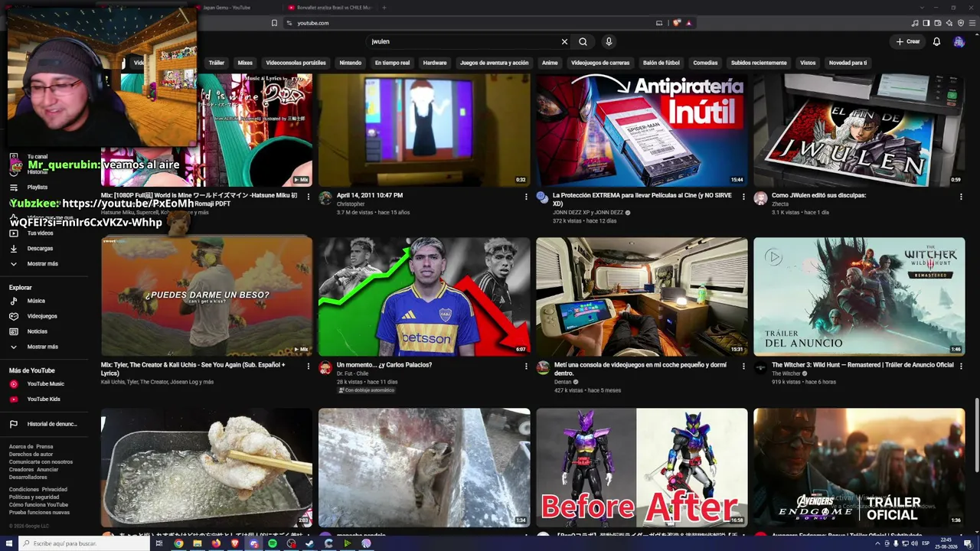This screenshot has height=551, width=980.
Task: Select the Mixes filter chip
Action: (x=245, y=63)
